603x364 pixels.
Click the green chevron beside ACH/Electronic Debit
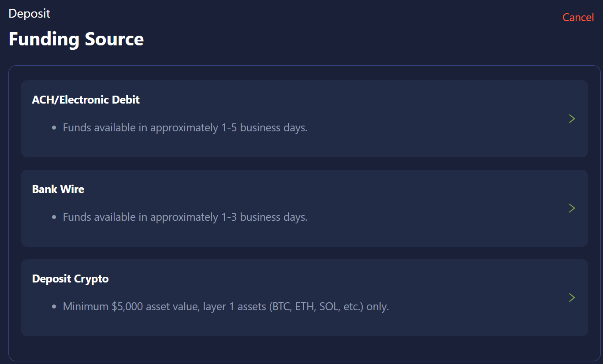(572, 119)
